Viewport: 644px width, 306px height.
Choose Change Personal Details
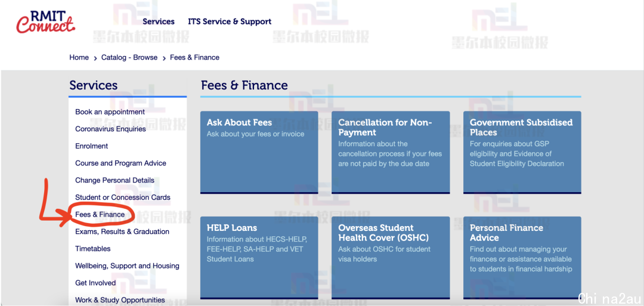coord(114,180)
